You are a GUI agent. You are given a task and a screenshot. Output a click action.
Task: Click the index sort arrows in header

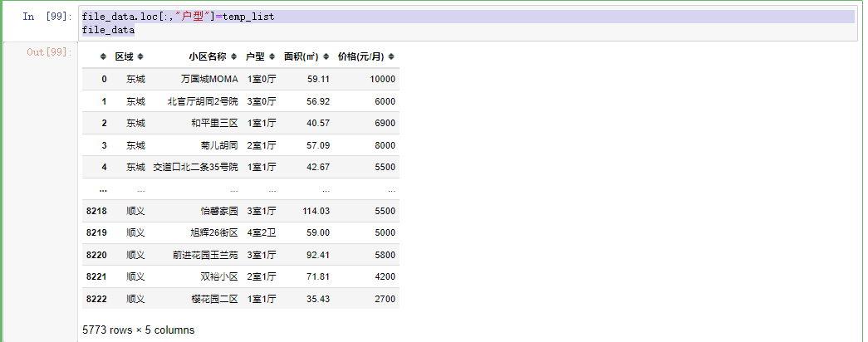click(x=103, y=56)
